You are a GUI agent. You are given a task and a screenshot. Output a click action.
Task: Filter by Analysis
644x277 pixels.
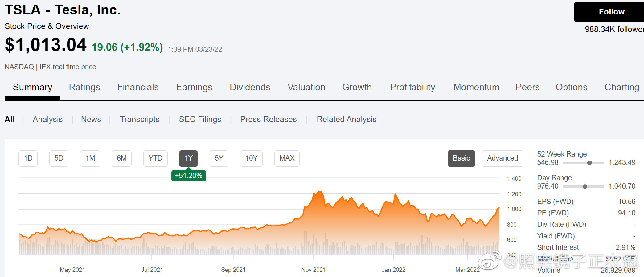coord(48,119)
